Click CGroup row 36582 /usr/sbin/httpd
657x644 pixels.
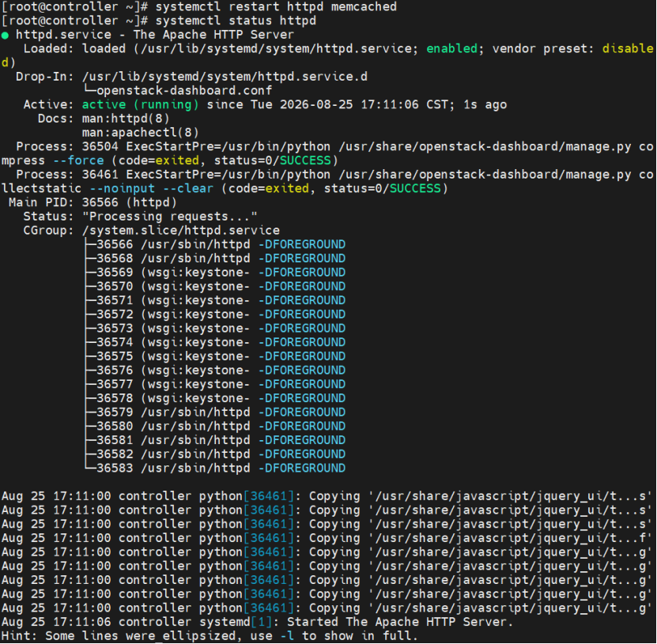(x=215, y=454)
